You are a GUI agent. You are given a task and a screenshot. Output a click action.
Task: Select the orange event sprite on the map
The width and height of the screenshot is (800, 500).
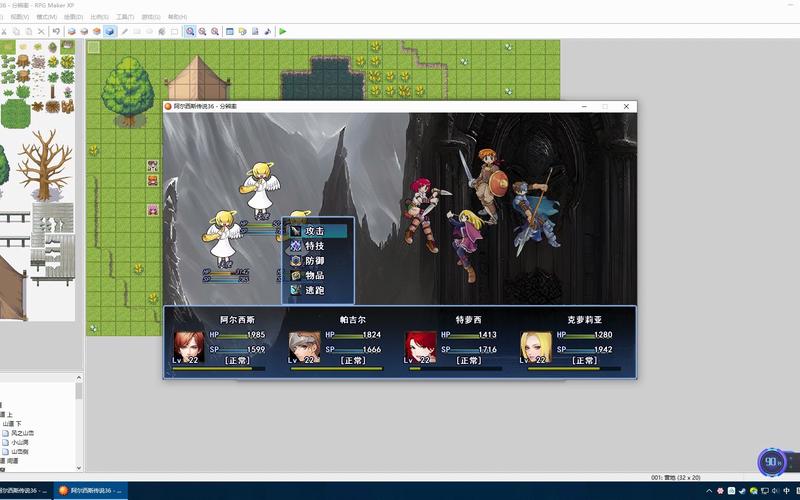pos(153,180)
